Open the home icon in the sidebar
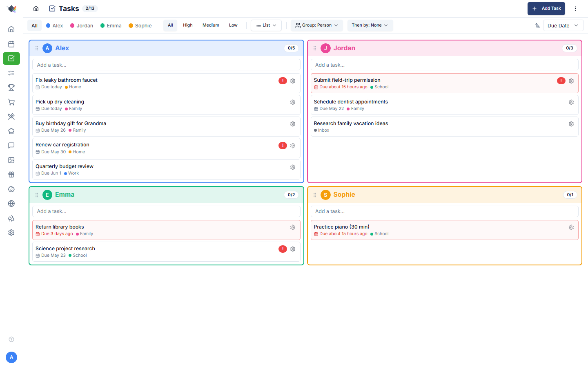This screenshot has height=368, width=588. click(x=11, y=29)
